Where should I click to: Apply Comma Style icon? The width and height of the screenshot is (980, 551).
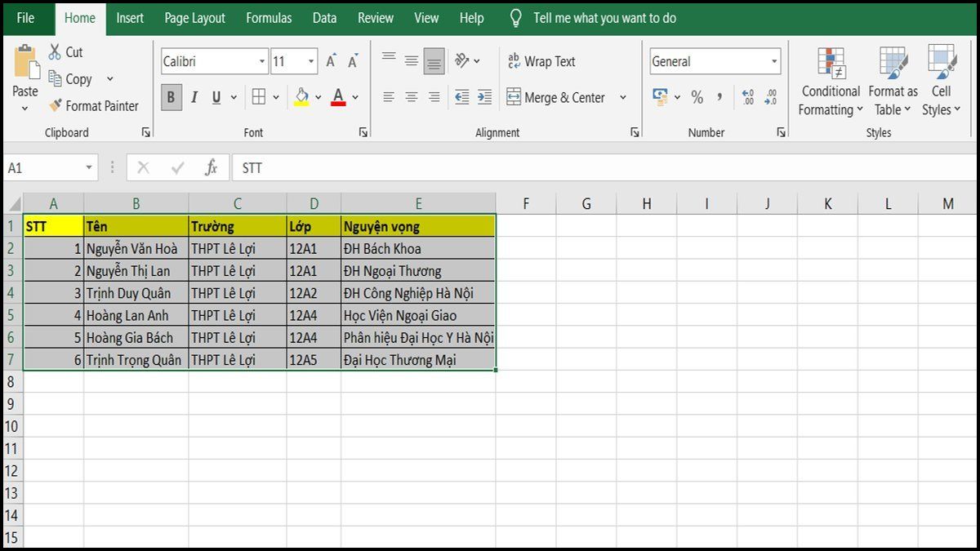pyautogui.click(x=719, y=97)
